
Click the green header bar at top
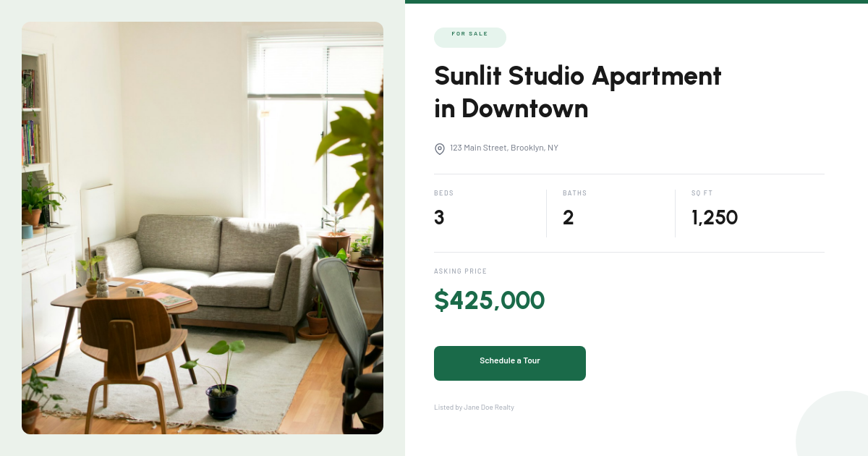(637, 3)
